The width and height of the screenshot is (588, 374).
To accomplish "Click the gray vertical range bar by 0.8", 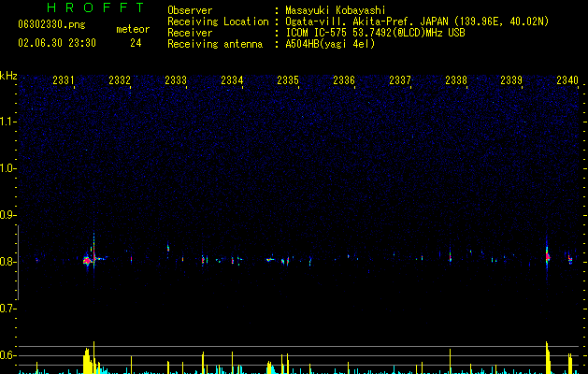I will (18, 262).
